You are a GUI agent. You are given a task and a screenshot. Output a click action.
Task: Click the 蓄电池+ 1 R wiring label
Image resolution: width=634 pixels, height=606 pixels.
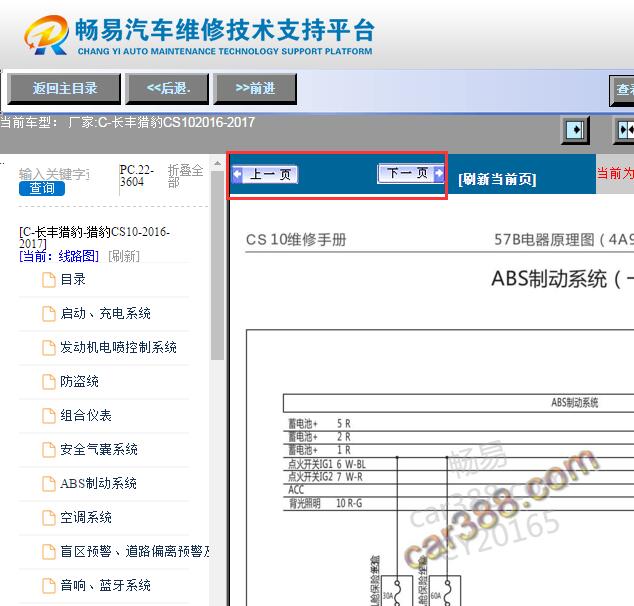pos(319,450)
